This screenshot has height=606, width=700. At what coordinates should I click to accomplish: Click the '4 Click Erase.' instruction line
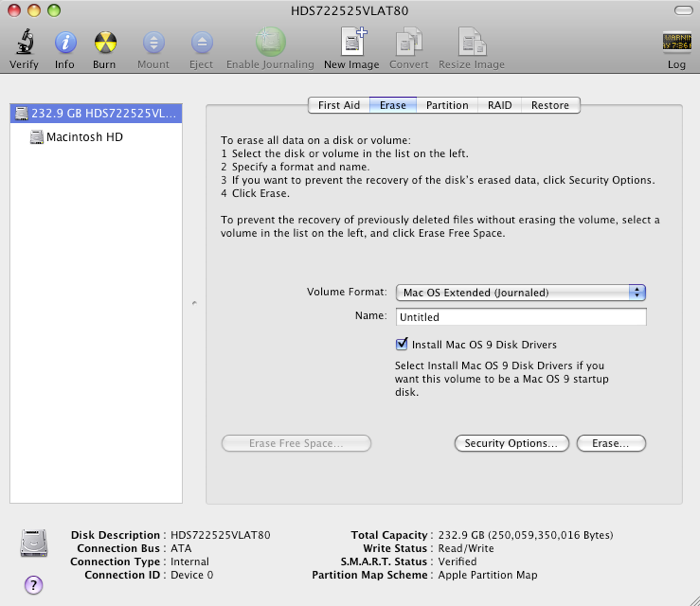tap(255, 193)
